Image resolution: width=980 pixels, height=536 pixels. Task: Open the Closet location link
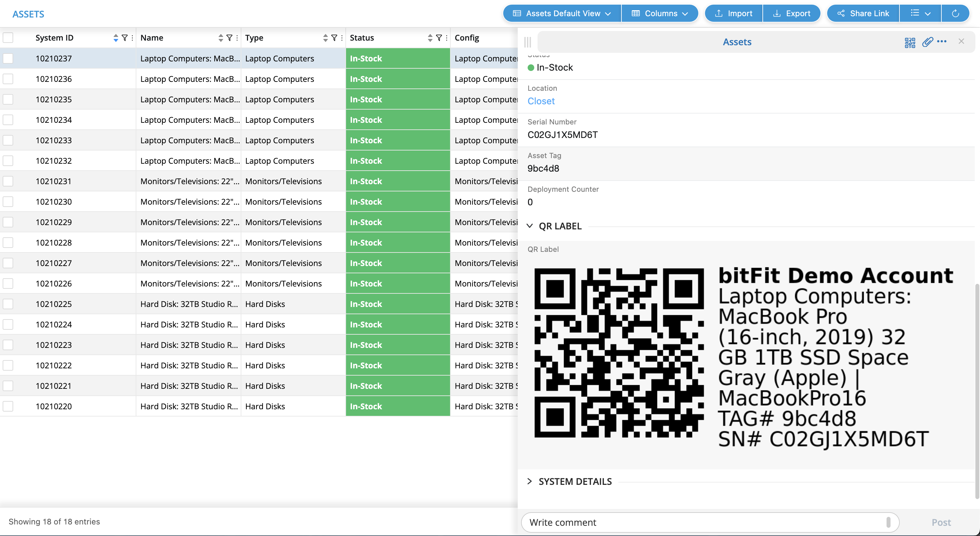[541, 101]
